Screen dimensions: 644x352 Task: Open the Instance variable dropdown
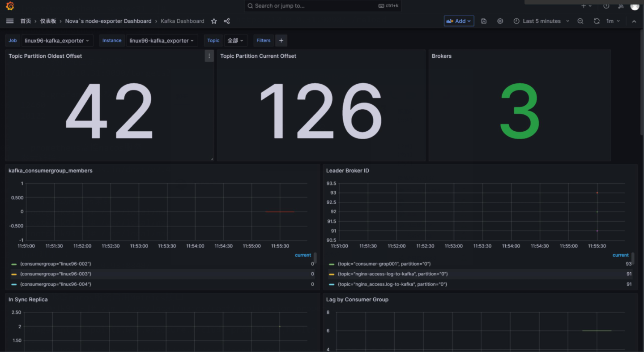(x=162, y=40)
